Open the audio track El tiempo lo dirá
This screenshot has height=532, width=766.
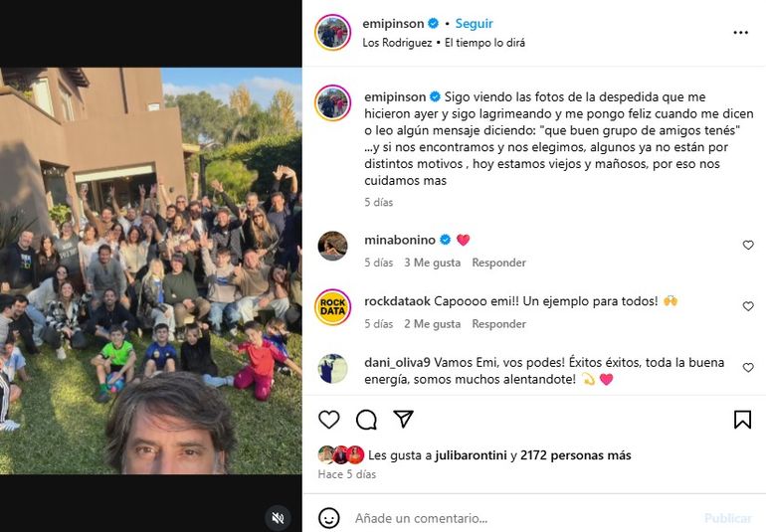[484, 43]
